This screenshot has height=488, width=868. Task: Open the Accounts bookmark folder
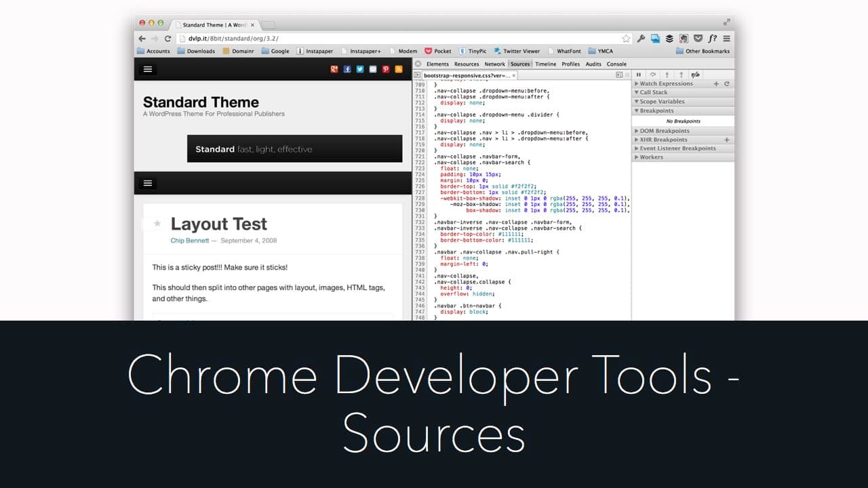[x=154, y=51]
